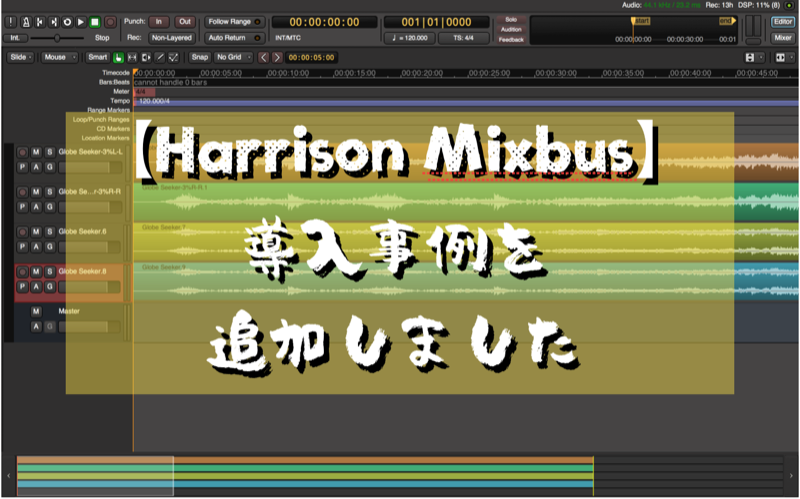Click the start marker in mini timeline
Image resolution: width=800 pixels, height=499 pixels.
tap(641, 21)
